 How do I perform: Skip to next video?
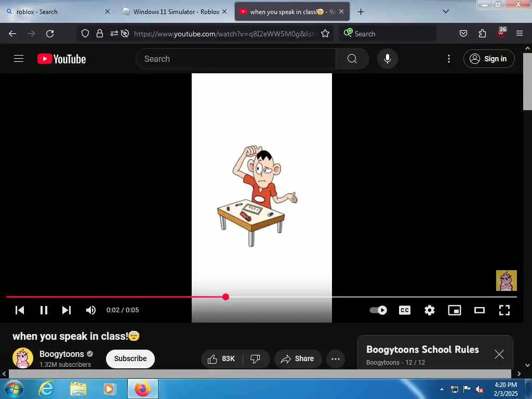[x=66, y=310]
